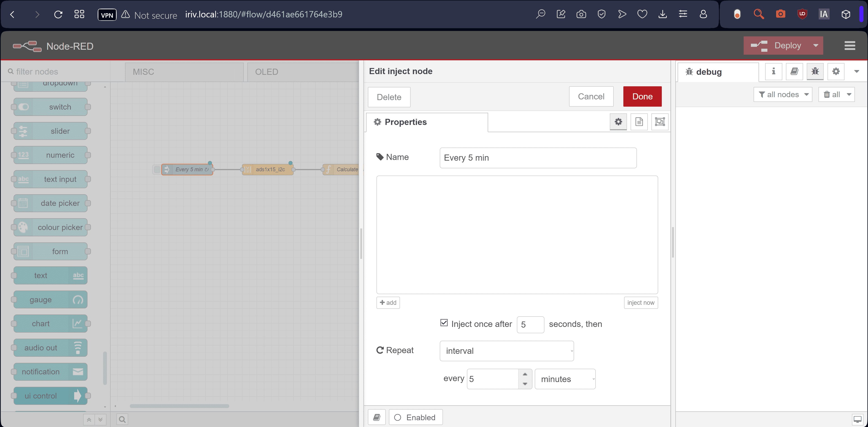The width and height of the screenshot is (868, 427).
Task: Open node appearance icon in Properties
Action: point(660,122)
